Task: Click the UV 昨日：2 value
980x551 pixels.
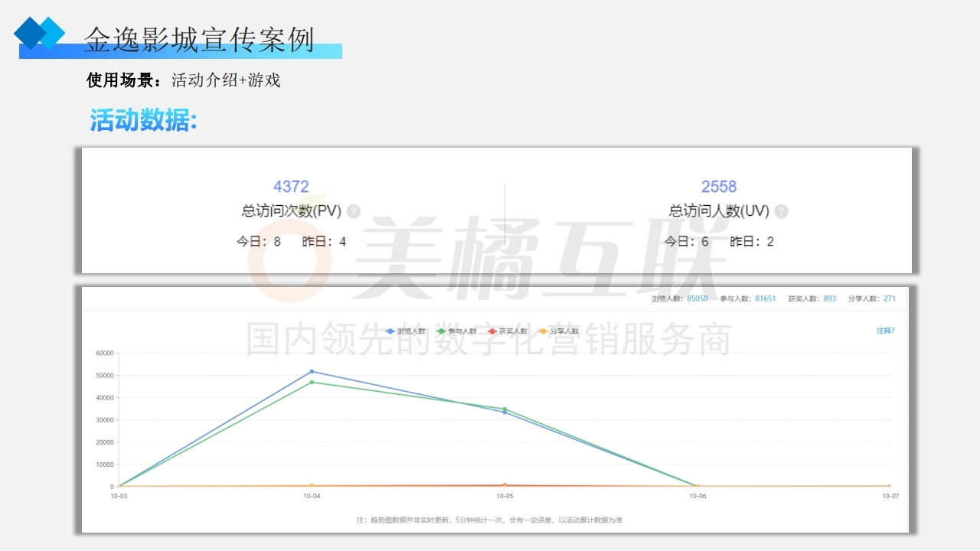Action: [x=752, y=242]
